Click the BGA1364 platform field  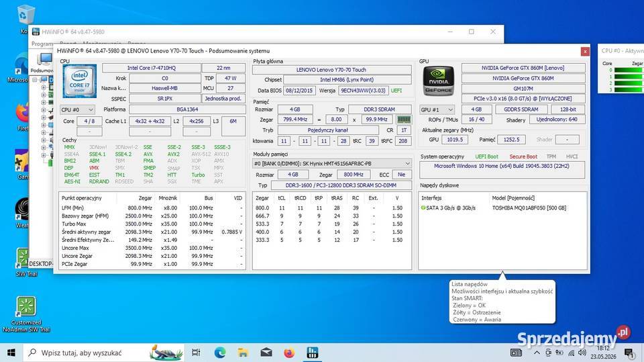tap(187, 109)
